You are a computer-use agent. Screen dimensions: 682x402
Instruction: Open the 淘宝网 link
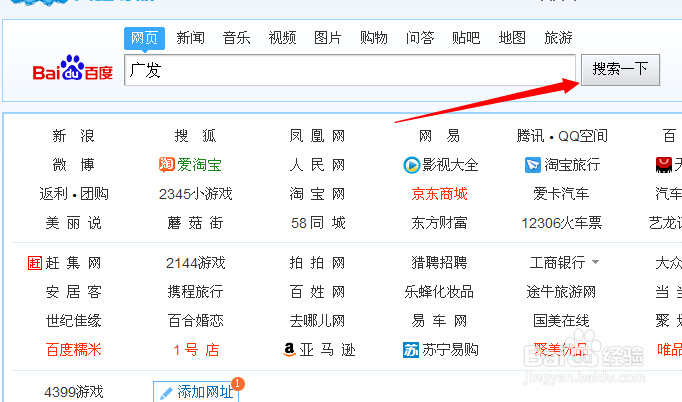click(x=317, y=194)
